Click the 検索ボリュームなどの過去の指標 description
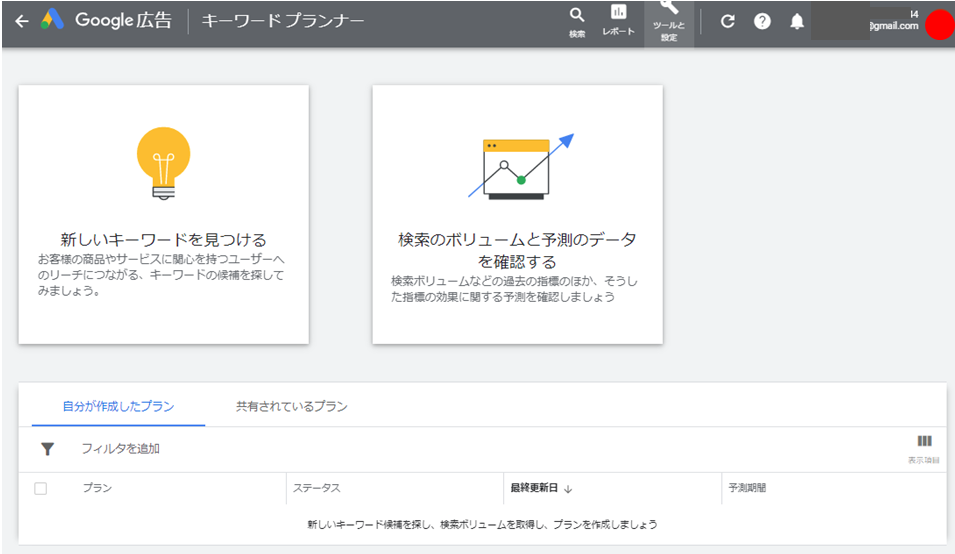The width and height of the screenshot is (955, 554). coord(515,289)
